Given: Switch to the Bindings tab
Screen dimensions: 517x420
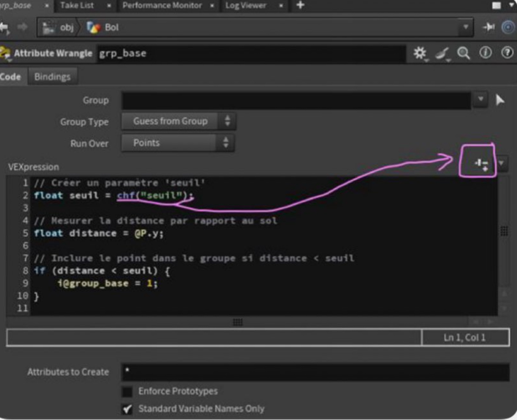Looking at the screenshot, I should click(52, 77).
